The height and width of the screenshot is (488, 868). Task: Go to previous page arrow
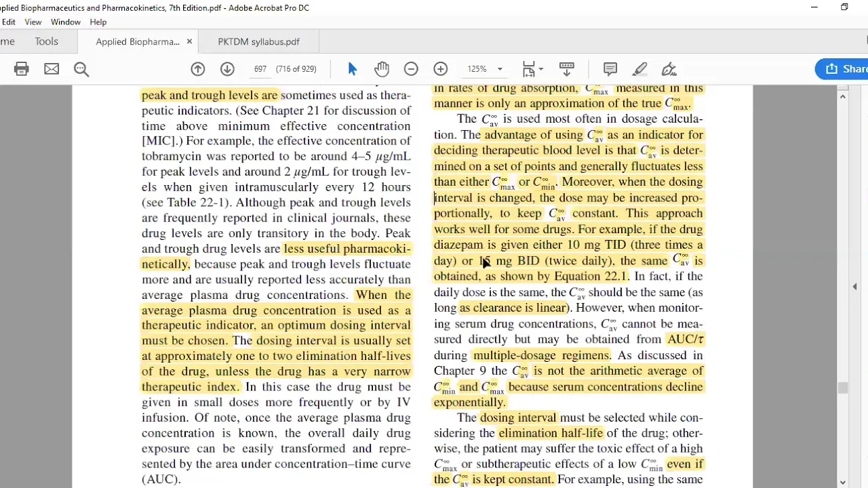coord(197,69)
